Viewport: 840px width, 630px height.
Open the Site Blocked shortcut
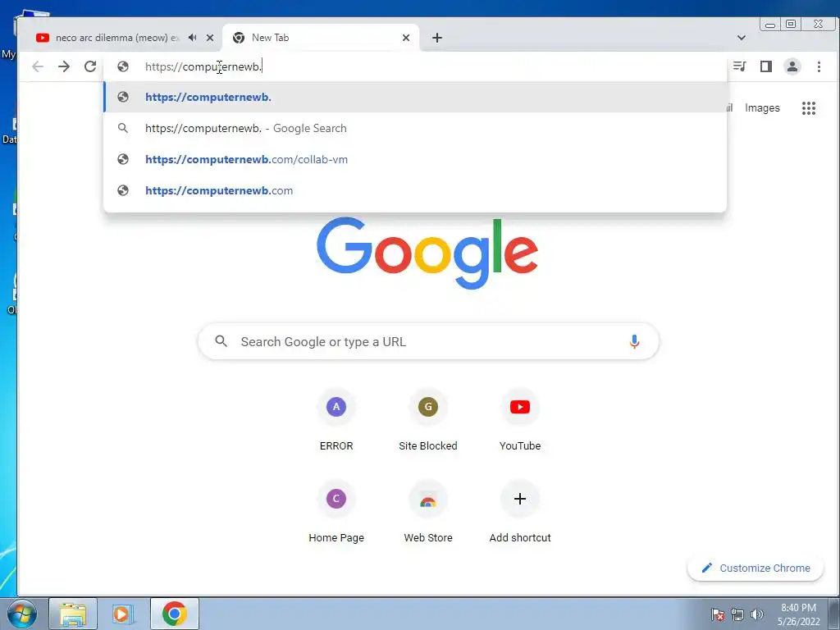click(x=428, y=420)
